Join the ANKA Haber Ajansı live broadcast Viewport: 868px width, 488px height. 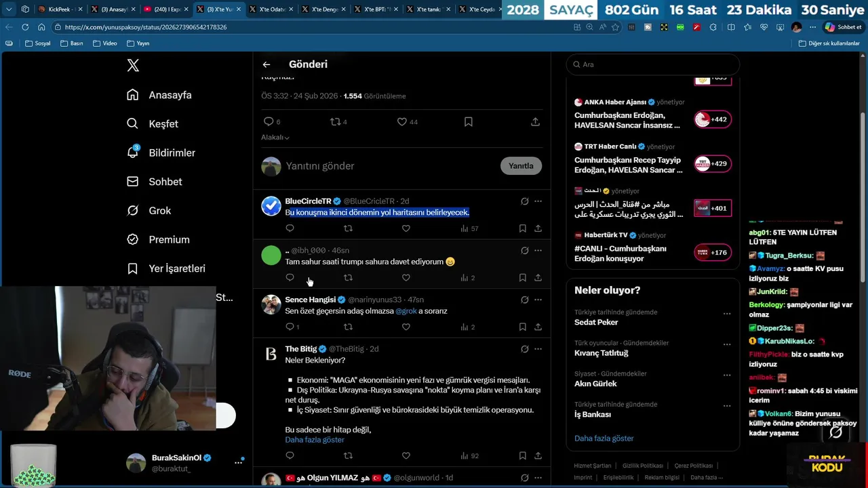713,120
